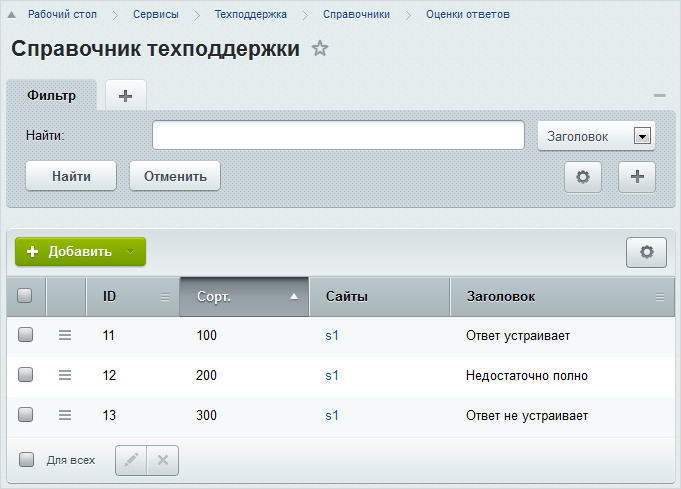
Task: Click the delete X icon in footer
Action: coord(163,460)
